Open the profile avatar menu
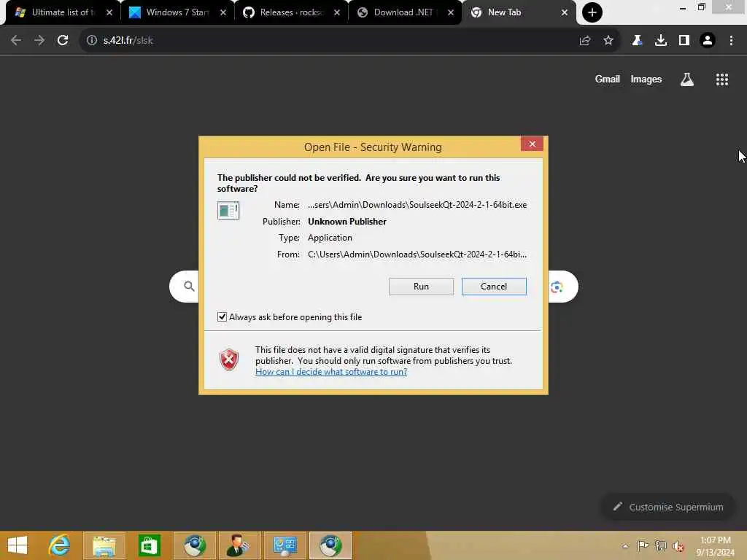The height and width of the screenshot is (560, 747). tap(708, 41)
